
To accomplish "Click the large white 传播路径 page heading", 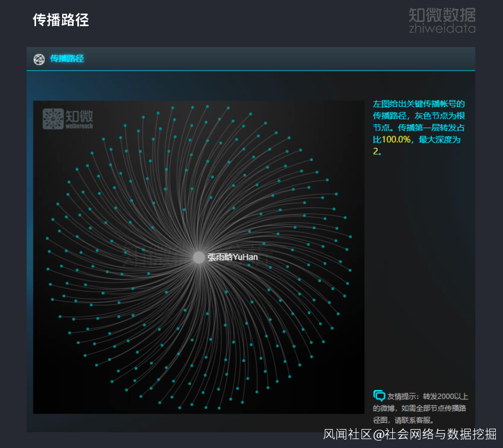I will click(x=61, y=20).
